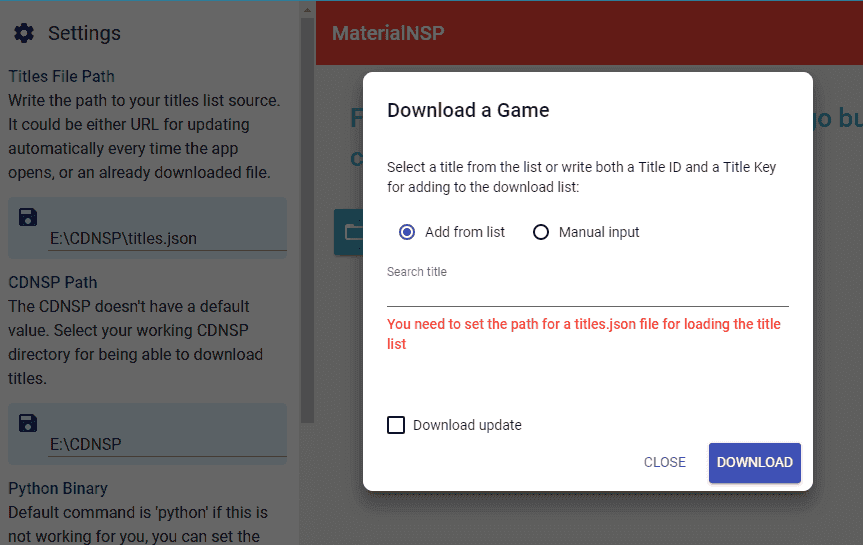Click the settings panel scrollbar thumb
Screen dimensions: 863x545
(x=308, y=220)
